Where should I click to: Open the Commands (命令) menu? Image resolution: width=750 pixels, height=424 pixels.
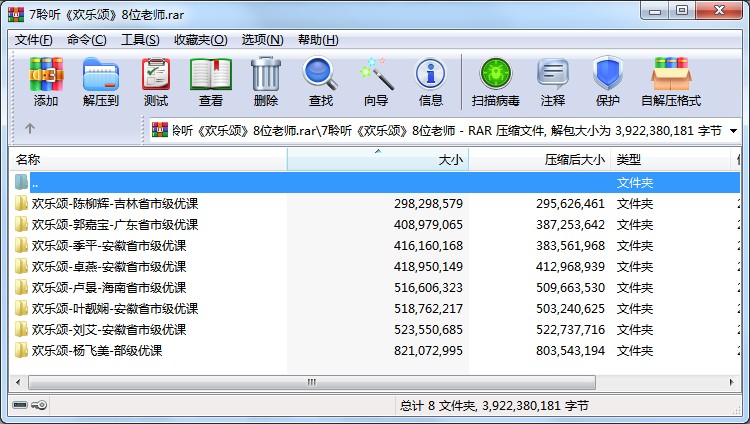click(x=87, y=40)
